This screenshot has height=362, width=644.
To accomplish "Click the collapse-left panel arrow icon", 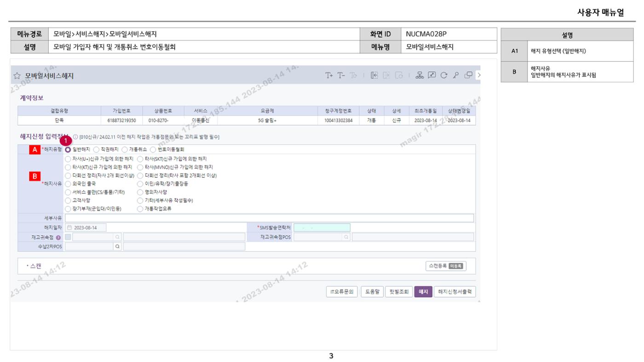I will pos(375,75).
